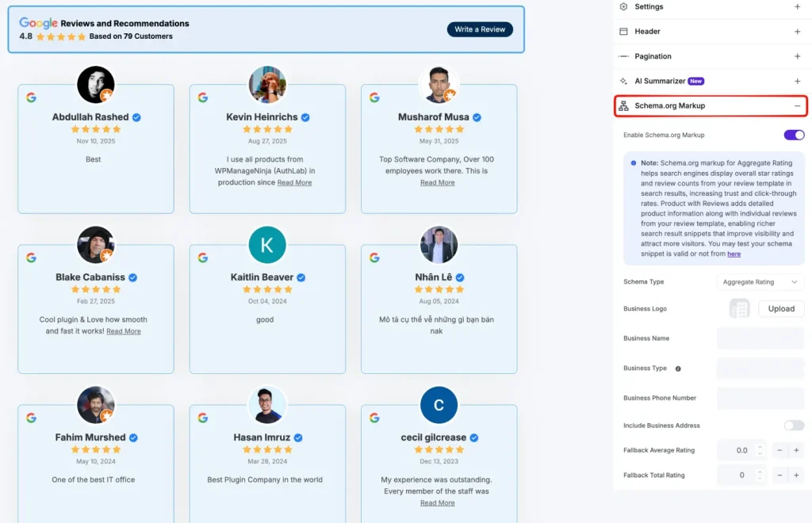Click the Settings gear icon
The width and height of the screenshot is (812, 523).
point(623,6)
